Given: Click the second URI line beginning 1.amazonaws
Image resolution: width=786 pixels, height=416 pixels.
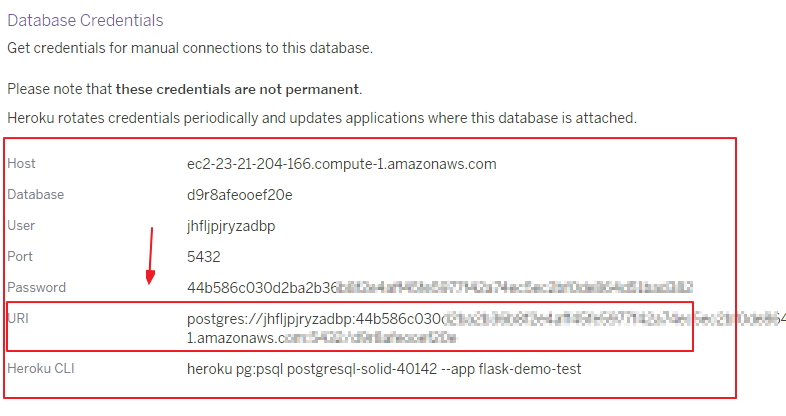Looking at the screenshot, I should point(321,338).
